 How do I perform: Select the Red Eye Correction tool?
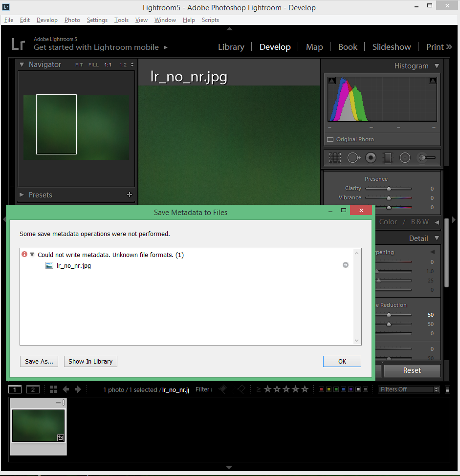[x=371, y=157]
